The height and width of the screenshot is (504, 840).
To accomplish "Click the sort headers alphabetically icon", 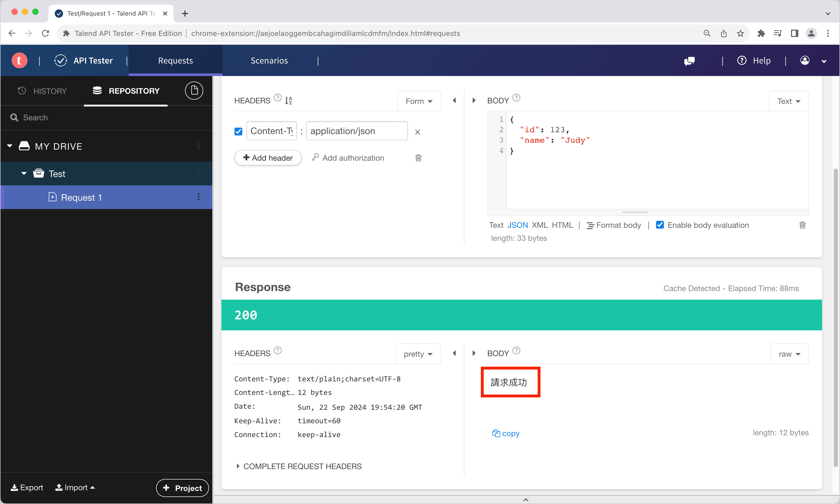I will [288, 100].
